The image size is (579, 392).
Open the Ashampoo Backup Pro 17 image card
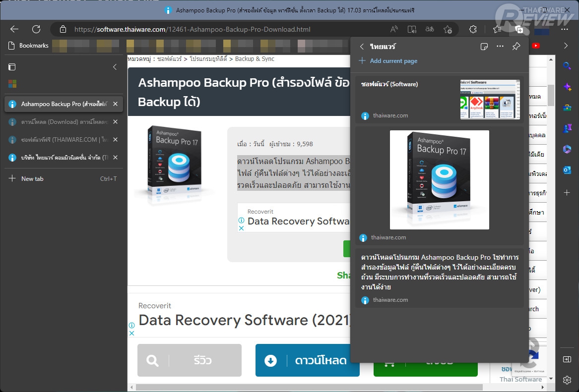click(x=440, y=186)
